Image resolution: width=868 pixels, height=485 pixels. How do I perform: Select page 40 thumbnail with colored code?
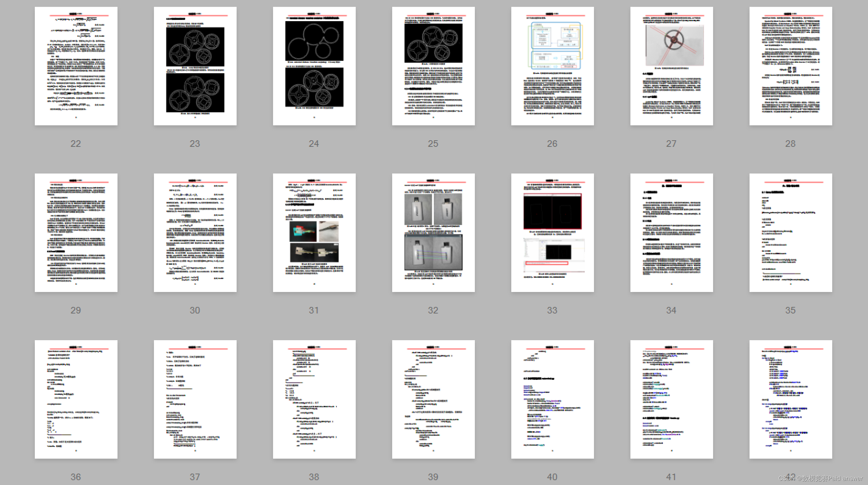pos(552,399)
